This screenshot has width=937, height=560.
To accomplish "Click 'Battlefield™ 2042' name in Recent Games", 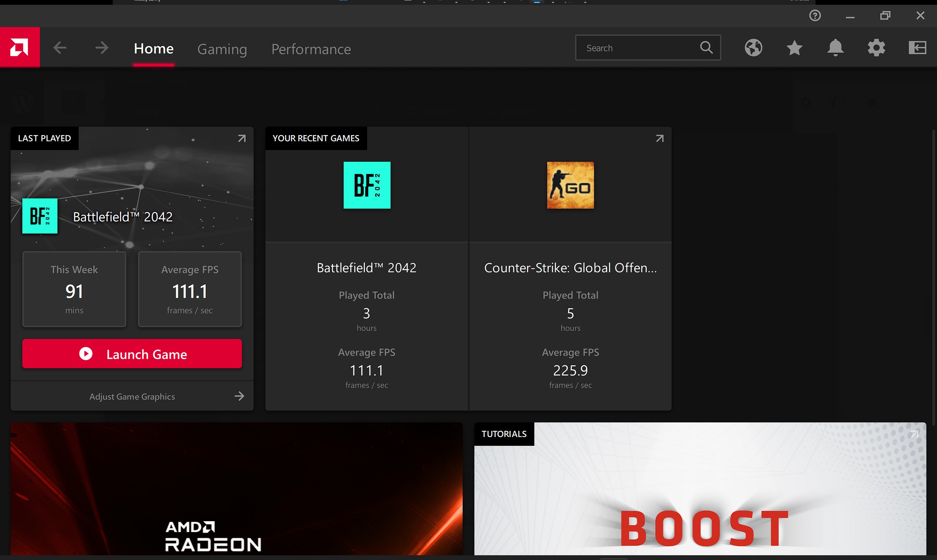I will point(366,268).
